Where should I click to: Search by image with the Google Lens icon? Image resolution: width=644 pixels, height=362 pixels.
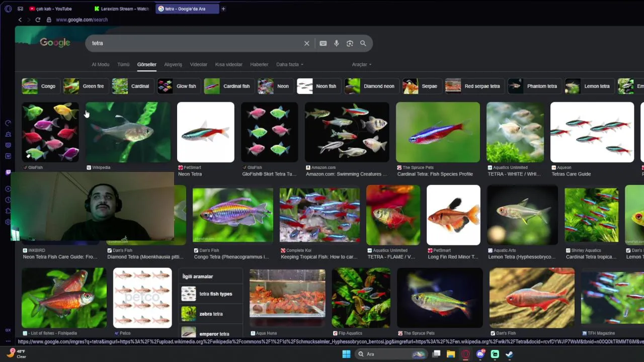(350, 43)
